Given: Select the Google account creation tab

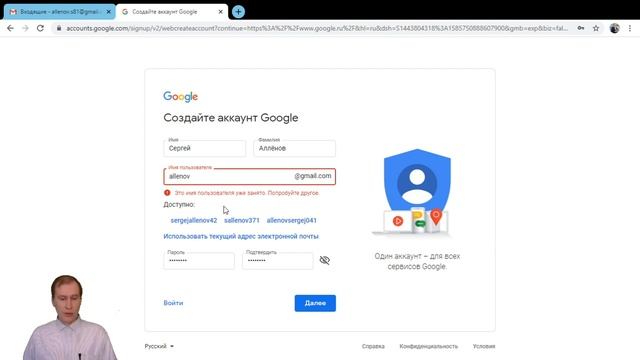Looking at the screenshot, I should [171, 12].
